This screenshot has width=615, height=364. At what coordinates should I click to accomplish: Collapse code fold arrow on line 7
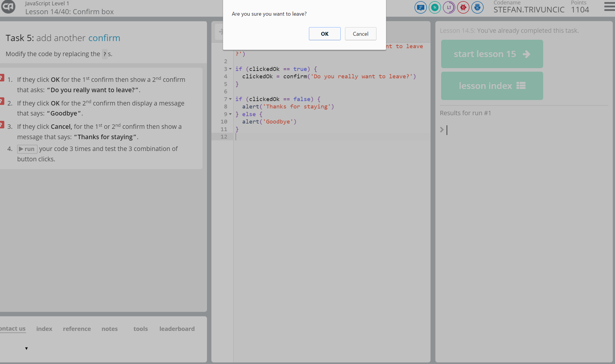pos(230,99)
